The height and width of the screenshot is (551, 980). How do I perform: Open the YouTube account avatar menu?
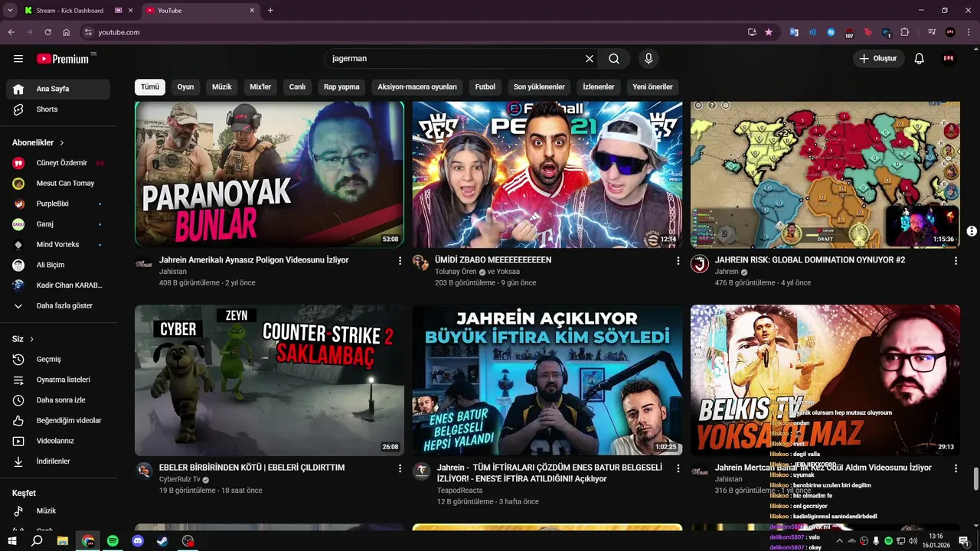[x=949, y=59]
